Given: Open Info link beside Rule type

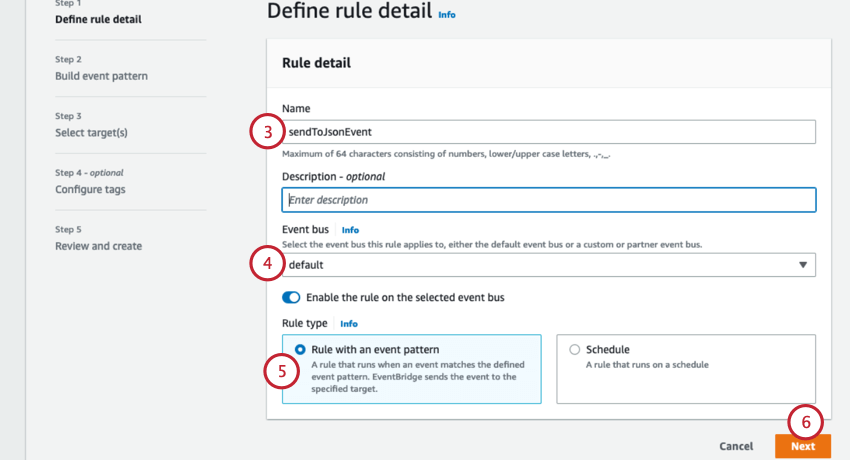Looking at the screenshot, I should 348,324.
